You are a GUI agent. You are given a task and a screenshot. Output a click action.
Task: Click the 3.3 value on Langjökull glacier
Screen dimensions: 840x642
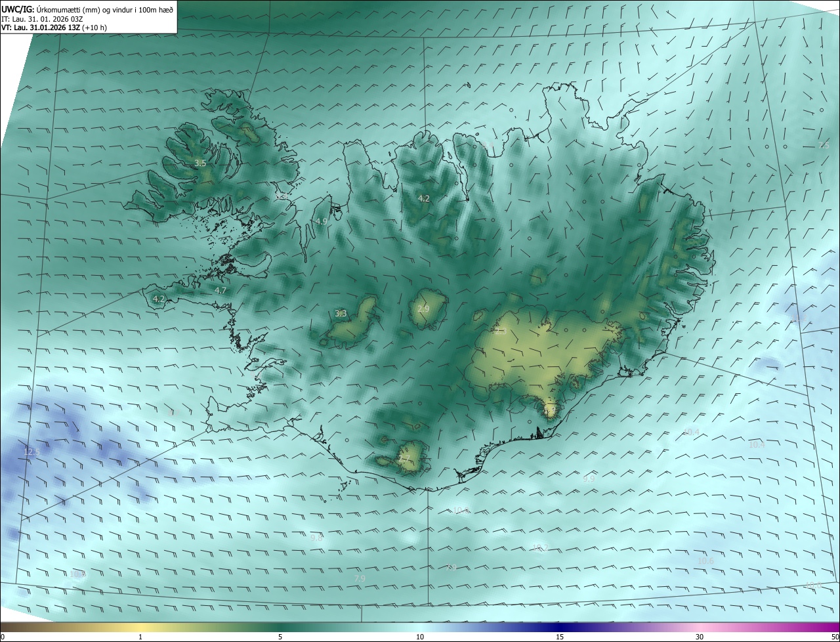[x=341, y=314]
